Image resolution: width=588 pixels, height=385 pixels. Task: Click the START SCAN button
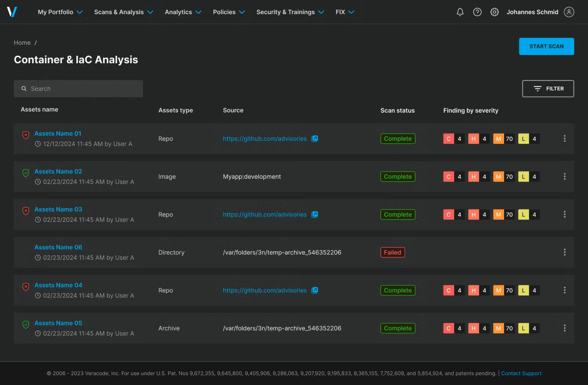(546, 46)
